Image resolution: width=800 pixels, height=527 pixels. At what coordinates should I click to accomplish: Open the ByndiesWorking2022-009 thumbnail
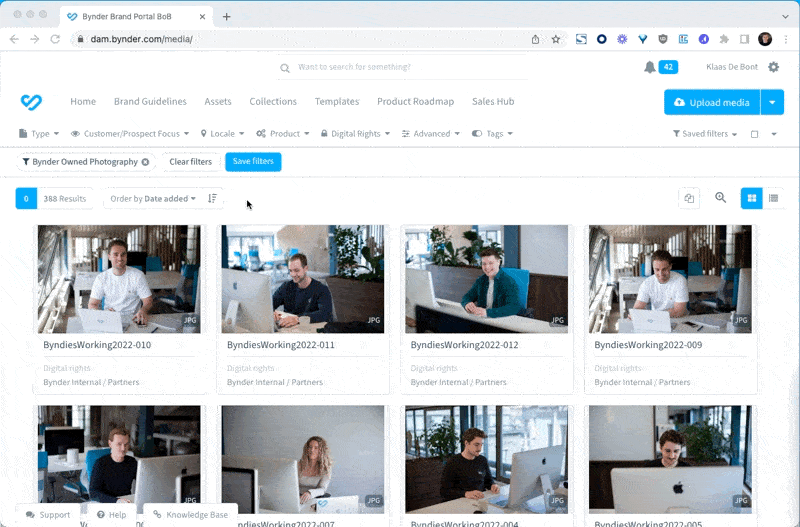670,279
